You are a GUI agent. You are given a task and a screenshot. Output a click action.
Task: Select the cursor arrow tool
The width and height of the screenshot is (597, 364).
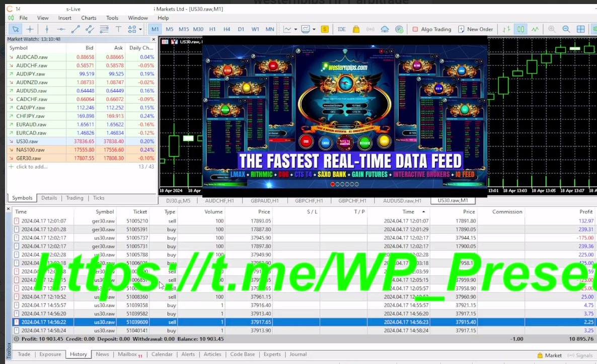tap(15, 29)
